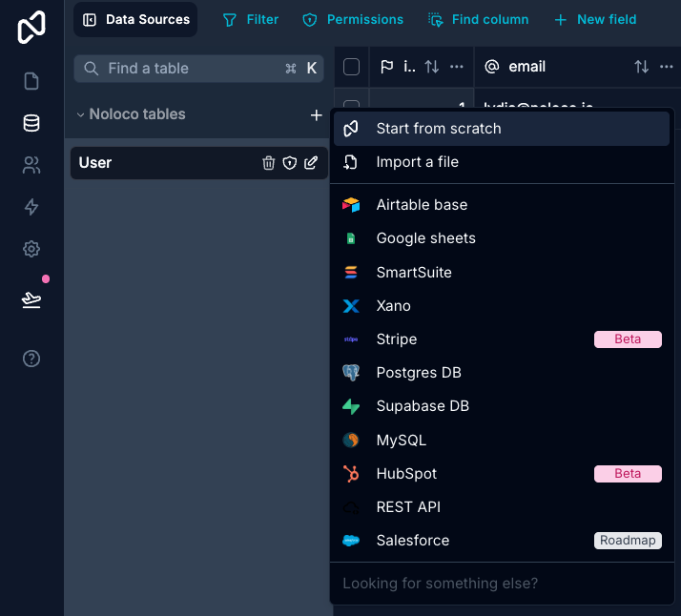
Task: Click the Filter button
Action: tap(251, 19)
